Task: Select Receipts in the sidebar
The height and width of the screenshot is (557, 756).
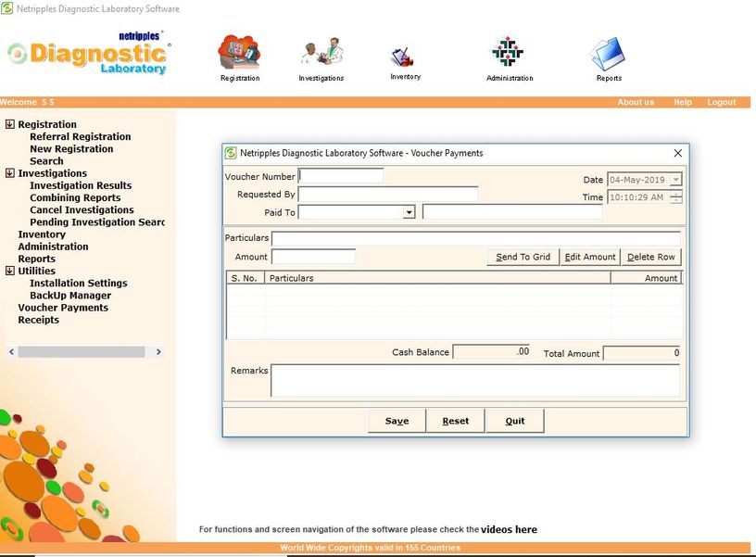Action: click(38, 320)
